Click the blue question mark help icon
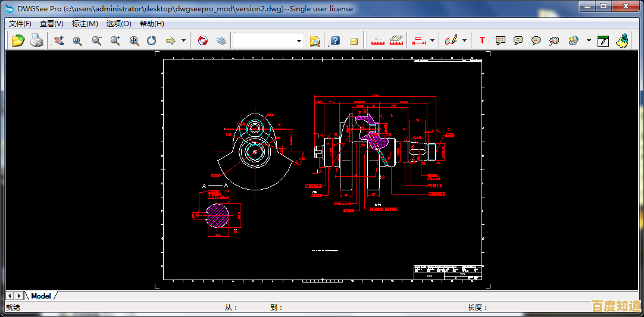 tap(335, 40)
